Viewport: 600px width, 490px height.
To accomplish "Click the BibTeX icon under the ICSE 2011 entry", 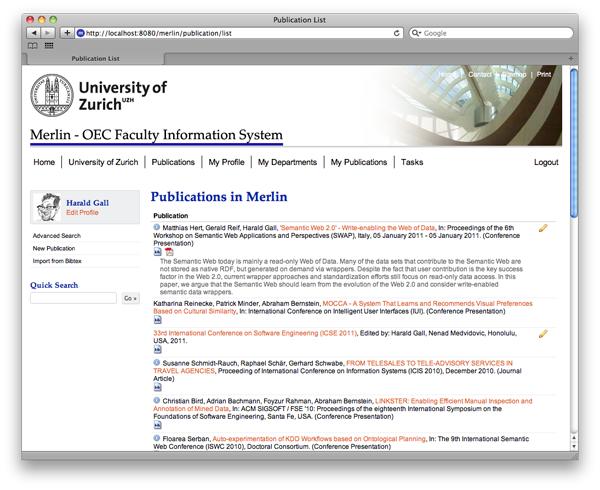I will 157,351.
